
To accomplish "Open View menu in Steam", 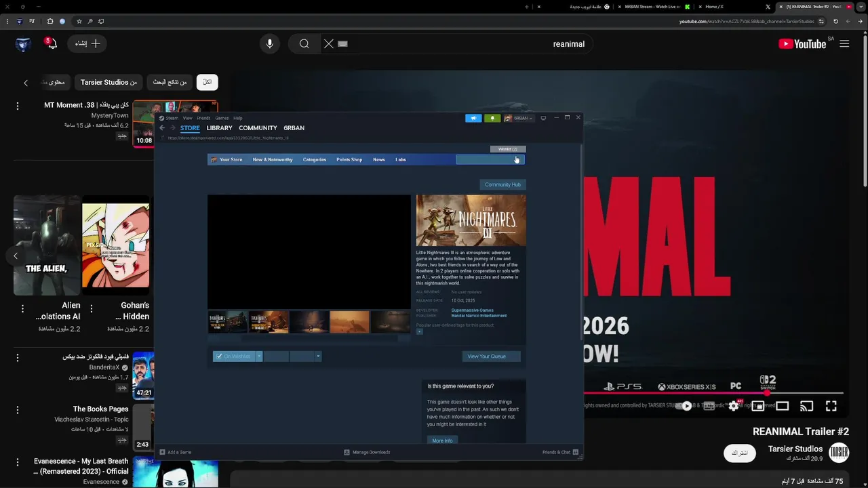I will click(x=187, y=118).
